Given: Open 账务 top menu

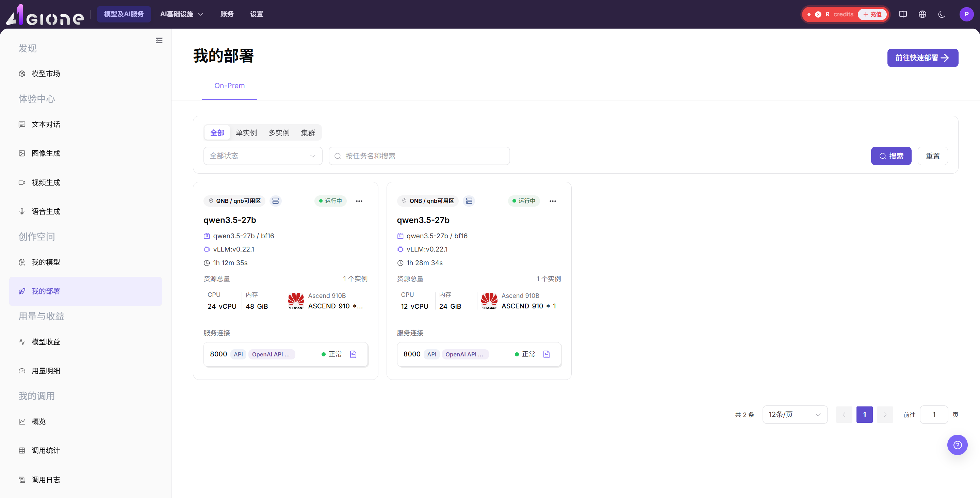Looking at the screenshot, I should 227,14.
